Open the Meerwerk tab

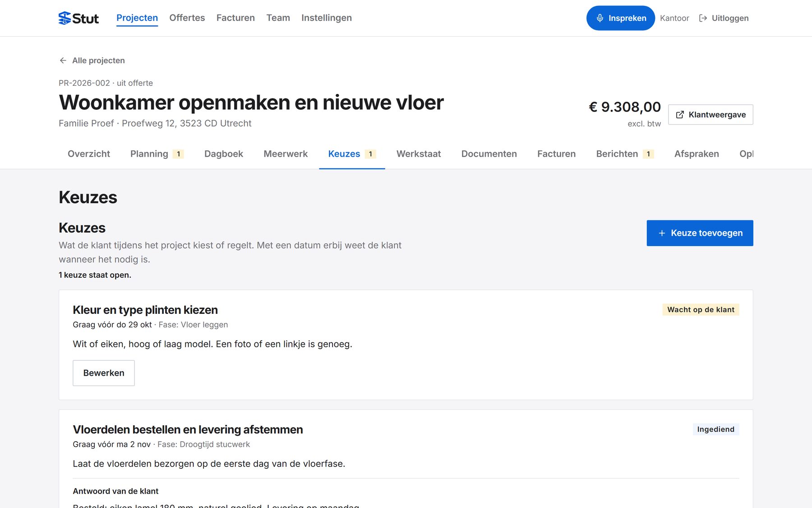coord(286,154)
